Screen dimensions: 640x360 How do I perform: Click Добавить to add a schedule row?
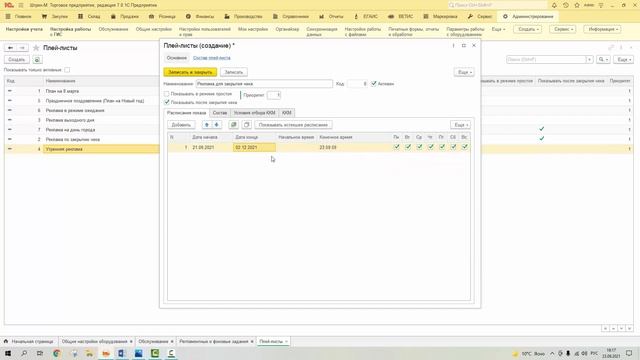tap(181, 125)
